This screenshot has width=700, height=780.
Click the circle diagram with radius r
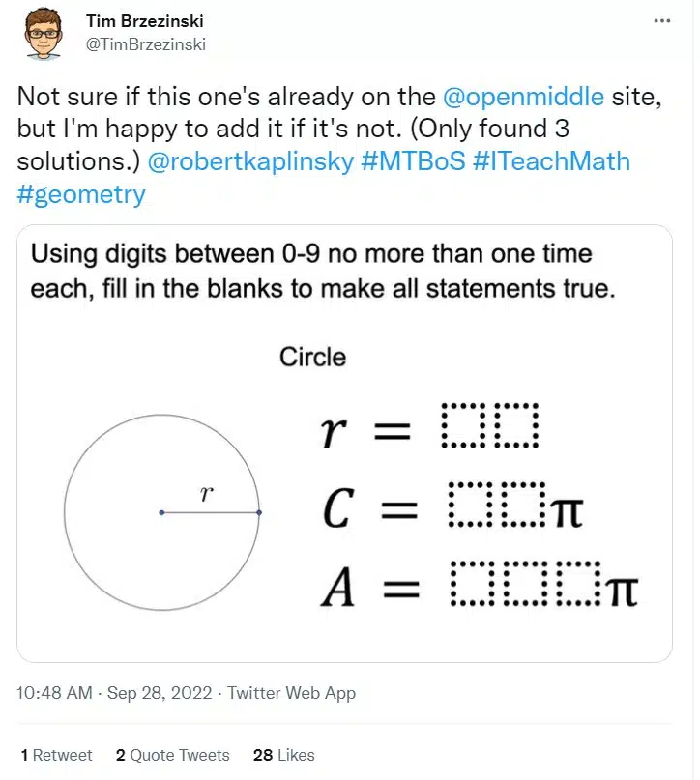tap(161, 512)
